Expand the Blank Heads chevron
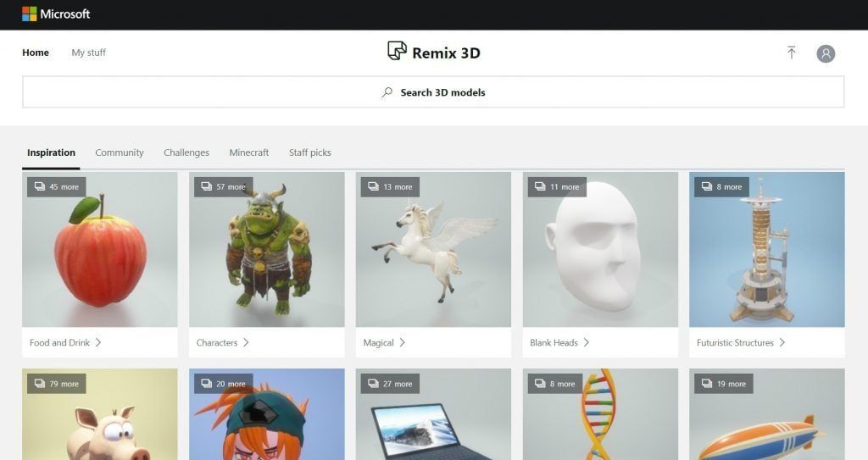The width and height of the screenshot is (868, 460). click(587, 342)
